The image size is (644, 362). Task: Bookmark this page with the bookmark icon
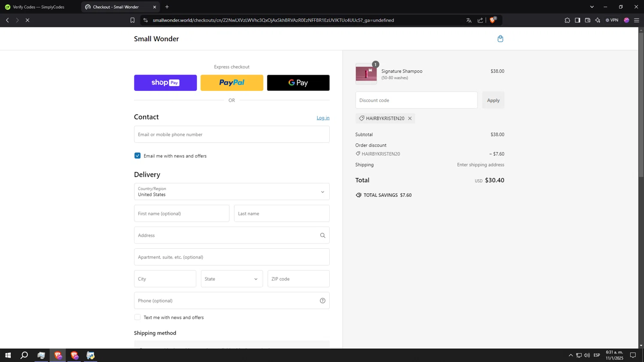pyautogui.click(x=133, y=20)
